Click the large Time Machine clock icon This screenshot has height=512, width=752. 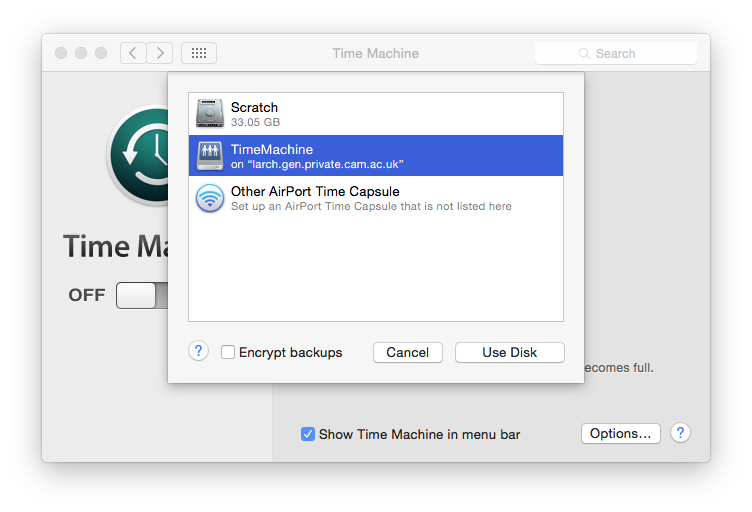click(139, 155)
